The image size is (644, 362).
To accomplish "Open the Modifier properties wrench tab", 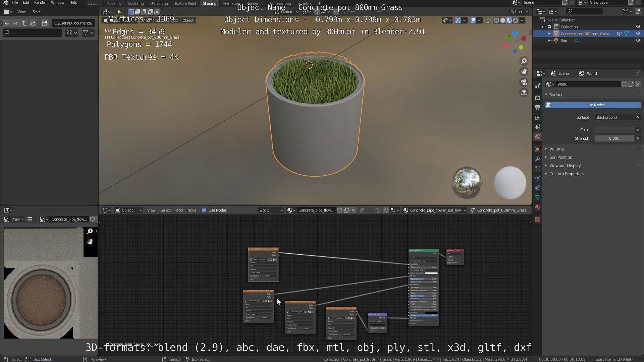I will point(538,159).
